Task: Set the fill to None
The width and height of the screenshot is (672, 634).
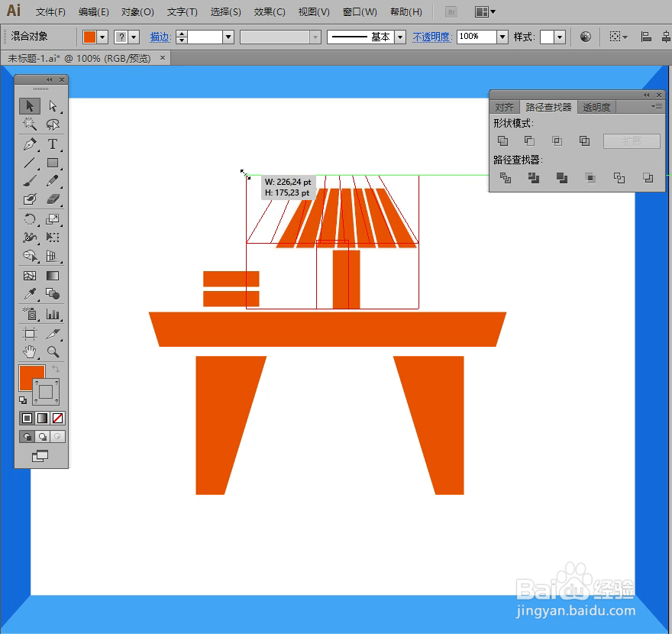Action: [x=56, y=418]
